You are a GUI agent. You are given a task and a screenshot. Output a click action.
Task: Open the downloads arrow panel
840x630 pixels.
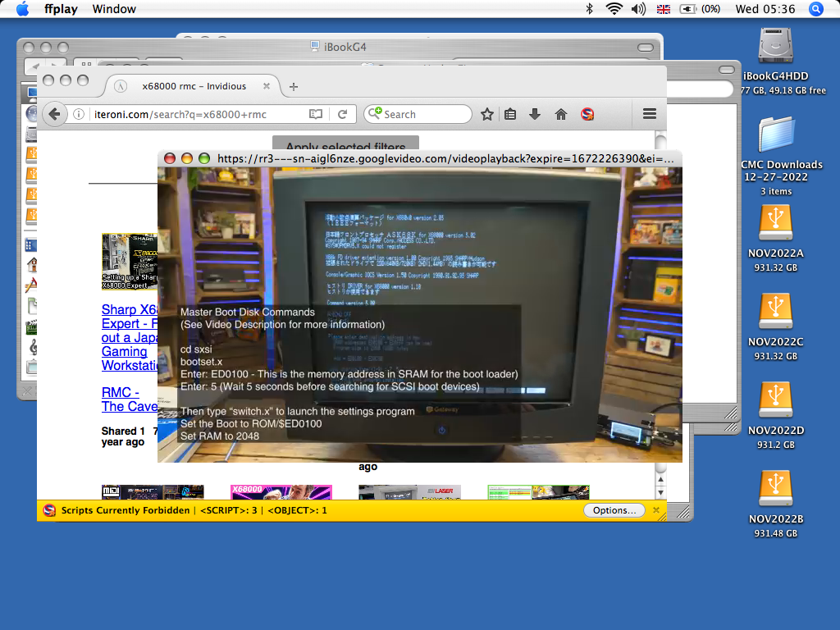click(535, 114)
